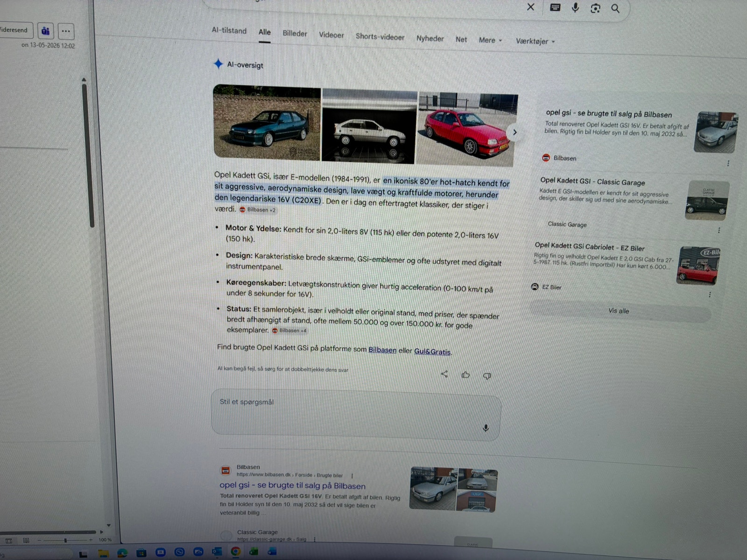Follow the Gul&Gratis link
This screenshot has width=747, height=560.
tap(432, 351)
